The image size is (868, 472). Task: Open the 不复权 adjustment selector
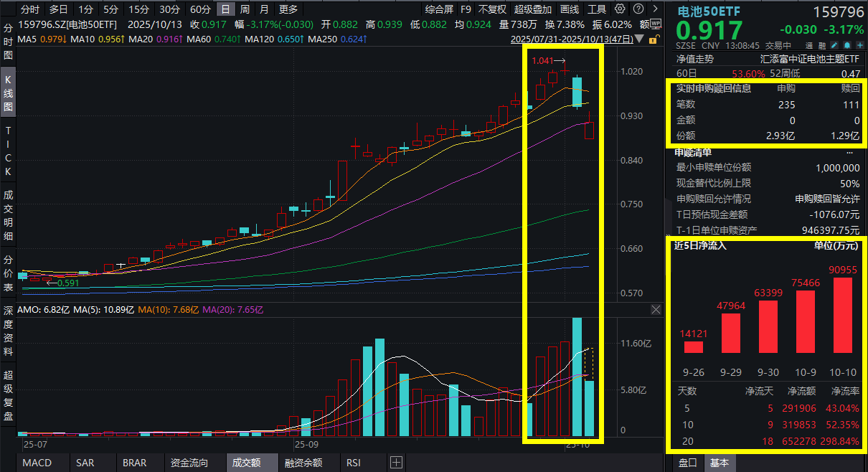(492, 9)
